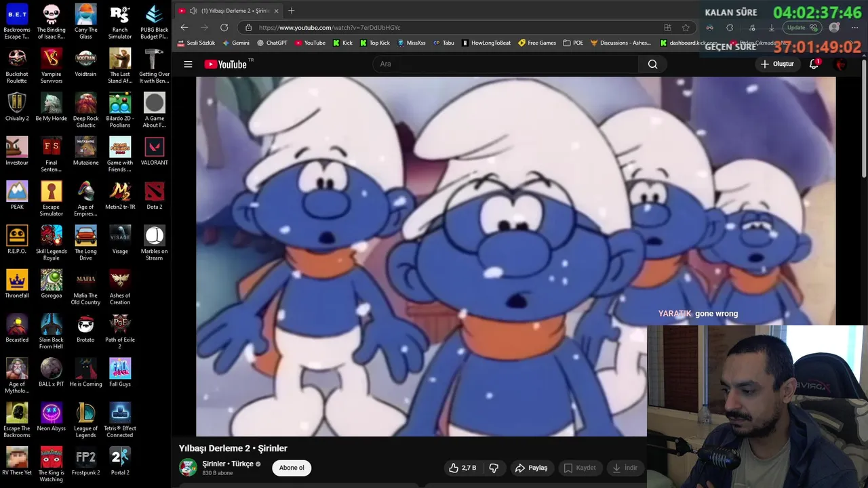This screenshot has width=868, height=488.
Task: Open the YouTube bookmark in bookmarks bar
Action: coord(310,43)
